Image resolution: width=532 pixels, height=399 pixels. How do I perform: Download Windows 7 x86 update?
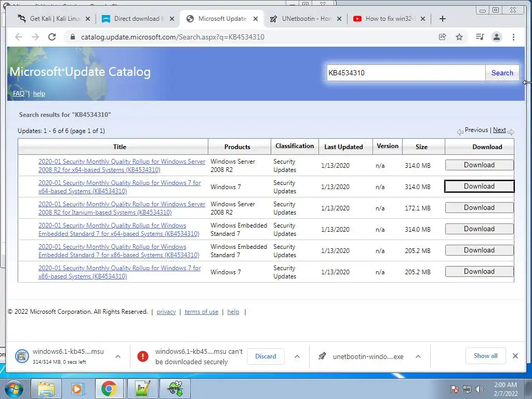479,271
